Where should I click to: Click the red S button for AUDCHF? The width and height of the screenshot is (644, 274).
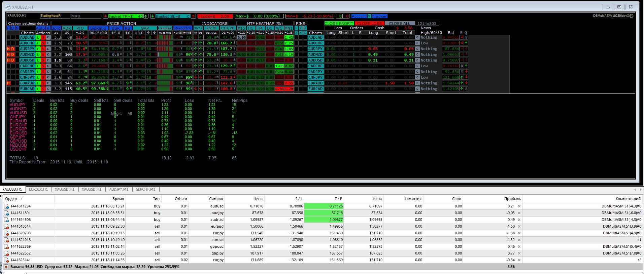(43, 43)
